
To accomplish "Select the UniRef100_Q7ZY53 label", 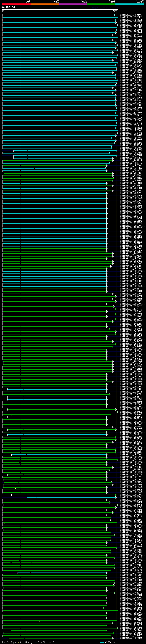I will (x=131, y=203).
